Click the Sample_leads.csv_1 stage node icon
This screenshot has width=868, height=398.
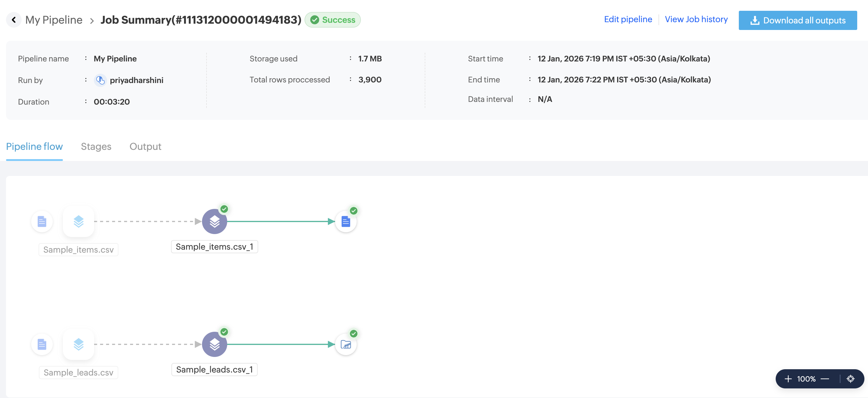[214, 344]
